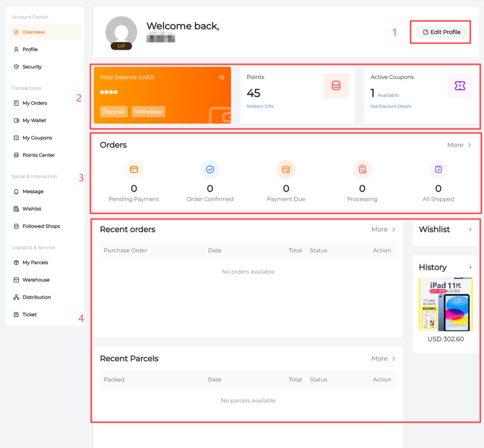Toggle the Total Balance visibility eye icon

(222, 78)
